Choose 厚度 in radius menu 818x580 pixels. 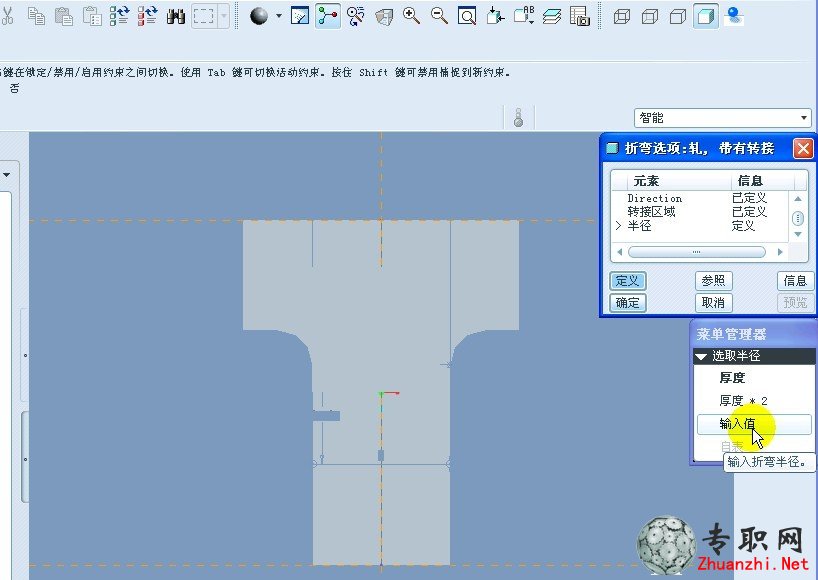tap(732, 378)
